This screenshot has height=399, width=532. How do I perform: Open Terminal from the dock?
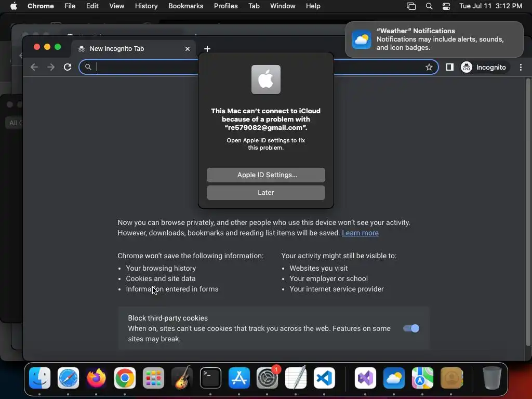[210, 378]
